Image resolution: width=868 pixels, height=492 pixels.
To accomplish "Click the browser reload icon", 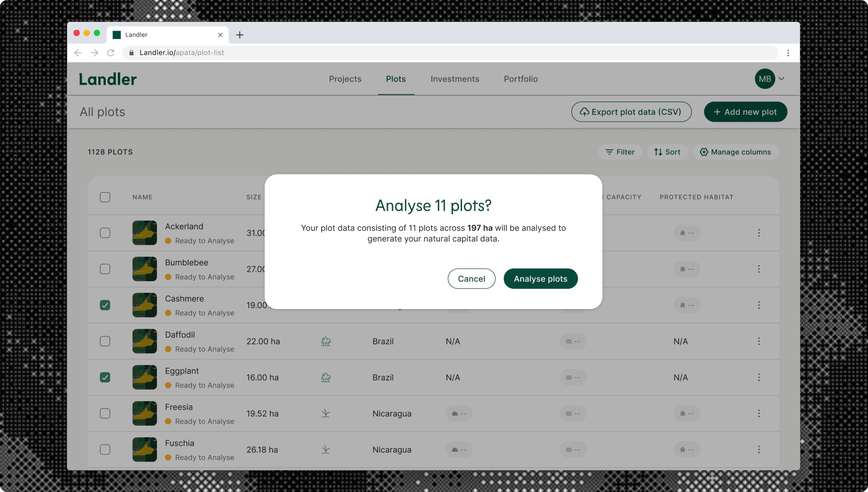I will pyautogui.click(x=111, y=53).
